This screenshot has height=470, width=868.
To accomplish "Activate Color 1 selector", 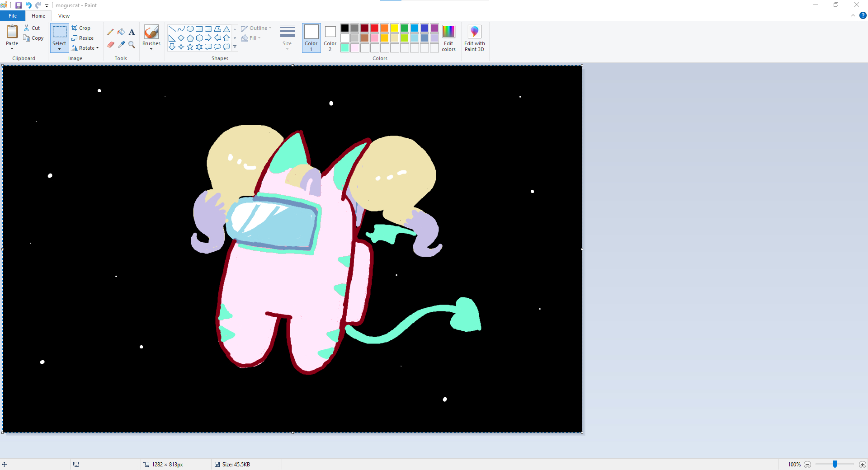I will (x=311, y=38).
